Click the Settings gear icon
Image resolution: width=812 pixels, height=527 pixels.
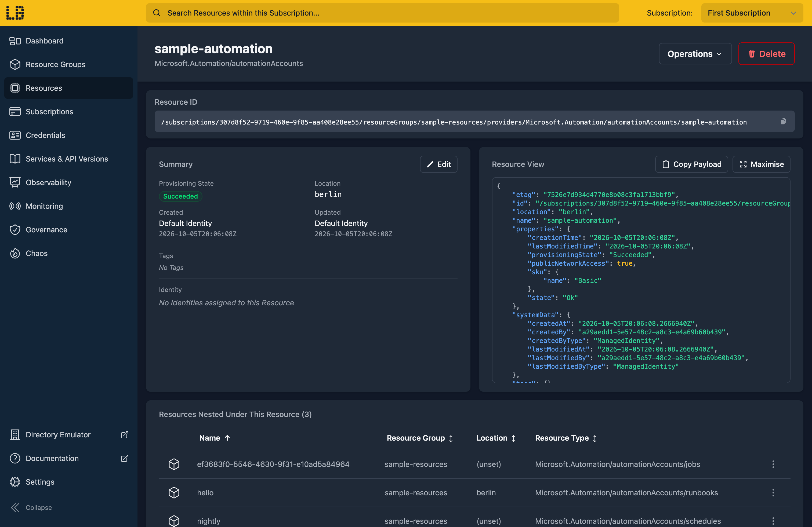[x=15, y=482]
